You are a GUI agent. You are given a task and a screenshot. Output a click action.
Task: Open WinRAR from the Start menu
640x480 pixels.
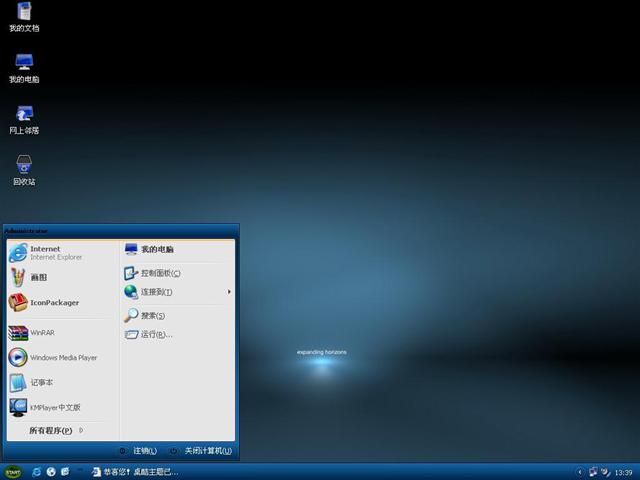click(62, 333)
